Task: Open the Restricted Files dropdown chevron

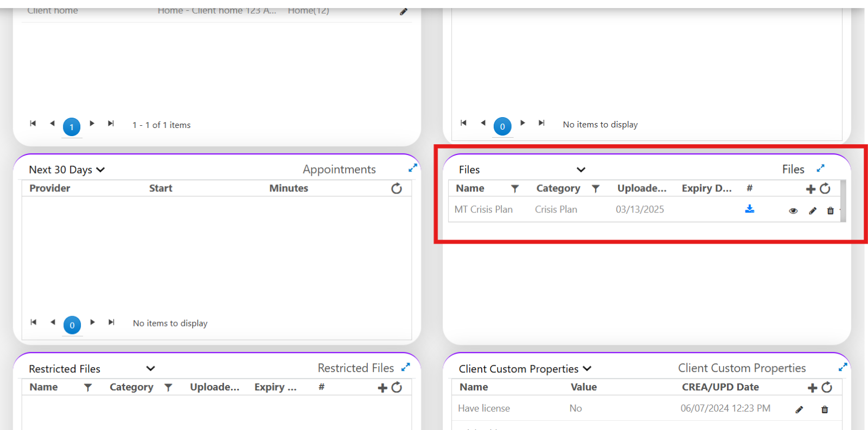Action: 151,369
